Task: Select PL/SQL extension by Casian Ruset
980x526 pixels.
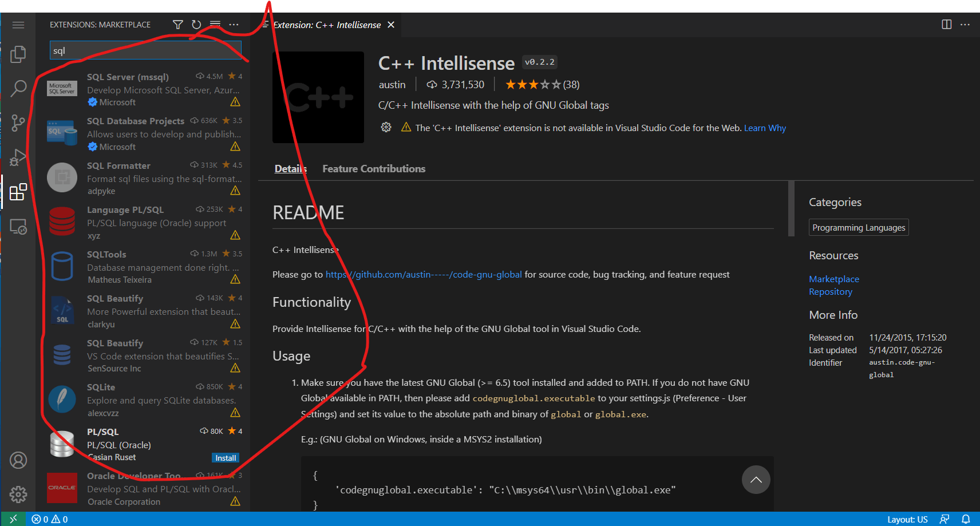Action: pyautogui.click(x=143, y=444)
